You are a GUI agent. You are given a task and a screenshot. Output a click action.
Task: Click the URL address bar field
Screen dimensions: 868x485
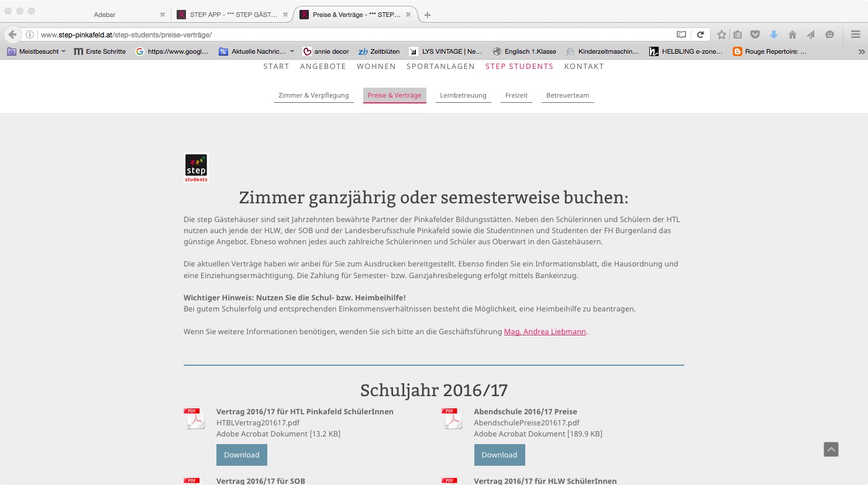click(351, 34)
